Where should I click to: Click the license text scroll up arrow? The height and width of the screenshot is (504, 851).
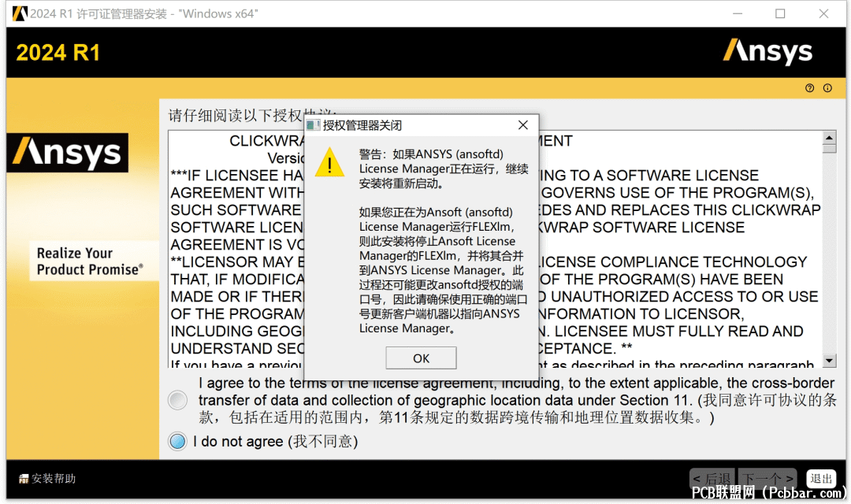[829, 137]
